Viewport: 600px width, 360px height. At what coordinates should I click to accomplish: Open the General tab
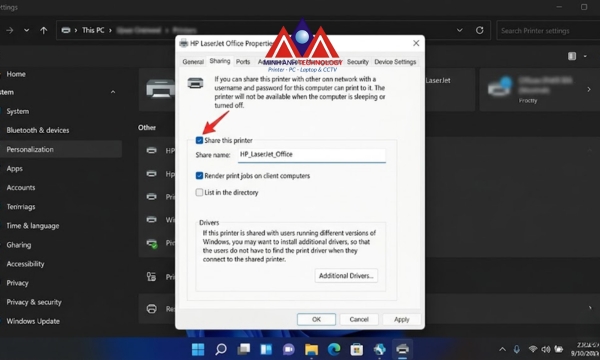[193, 62]
